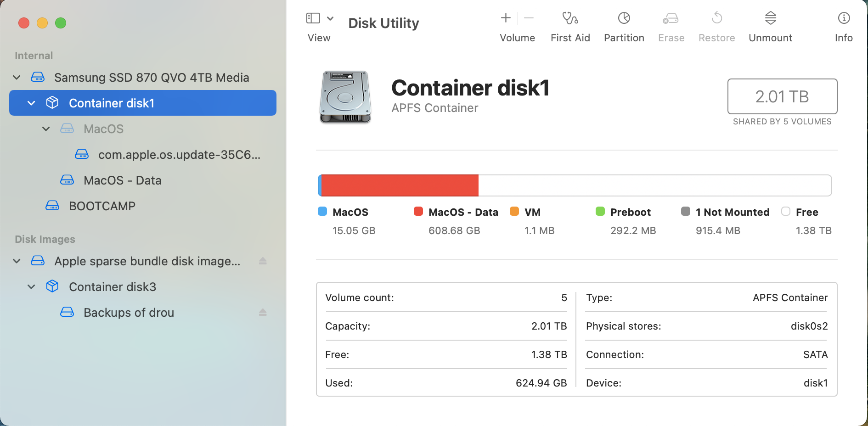Click the Container disk1 drive thumbnail
The image size is (868, 426).
point(345,97)
